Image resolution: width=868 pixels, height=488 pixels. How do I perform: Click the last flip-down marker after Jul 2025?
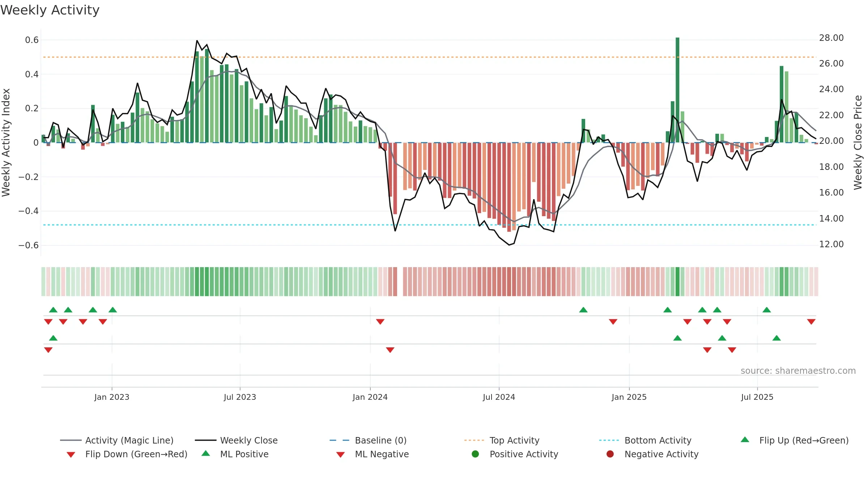tap(811, 322)
